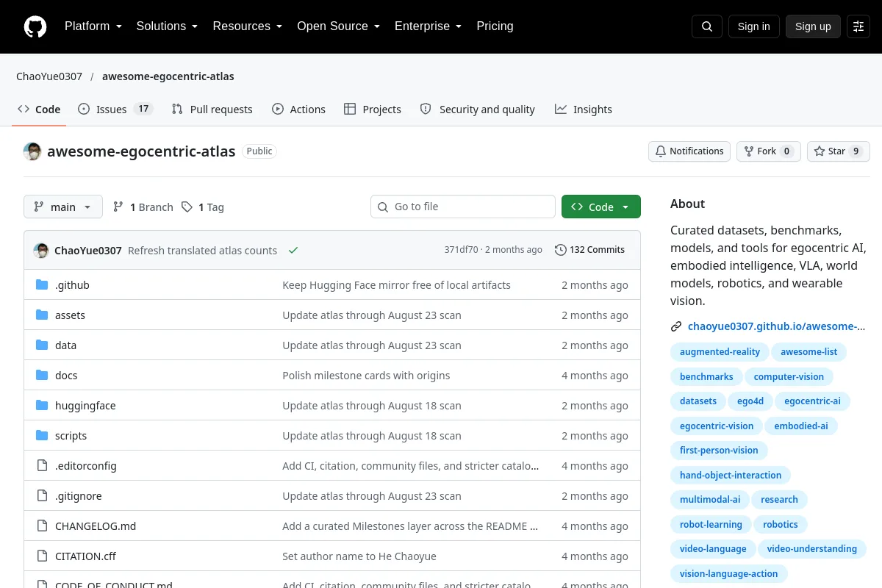
Task: Select the video-understanding topic tag
Action: point(811,550)
